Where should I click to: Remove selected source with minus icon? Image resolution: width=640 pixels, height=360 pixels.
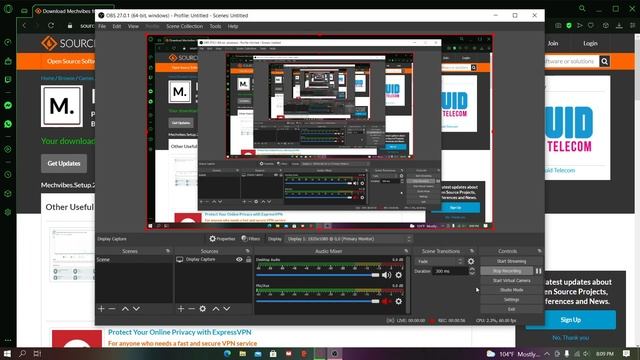191,309
